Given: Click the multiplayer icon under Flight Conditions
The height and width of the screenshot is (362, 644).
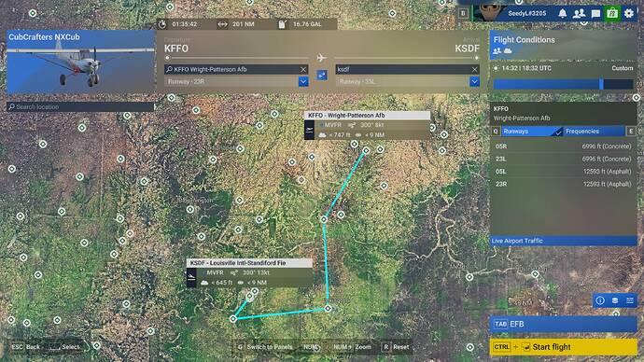Looking at the screenshot, I should (x=497, y=51).
